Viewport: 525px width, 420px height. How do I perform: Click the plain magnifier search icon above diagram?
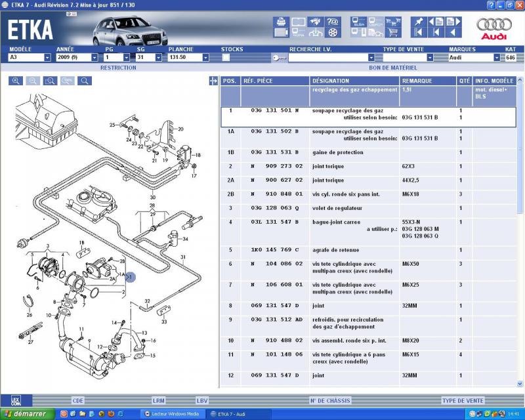85,81
